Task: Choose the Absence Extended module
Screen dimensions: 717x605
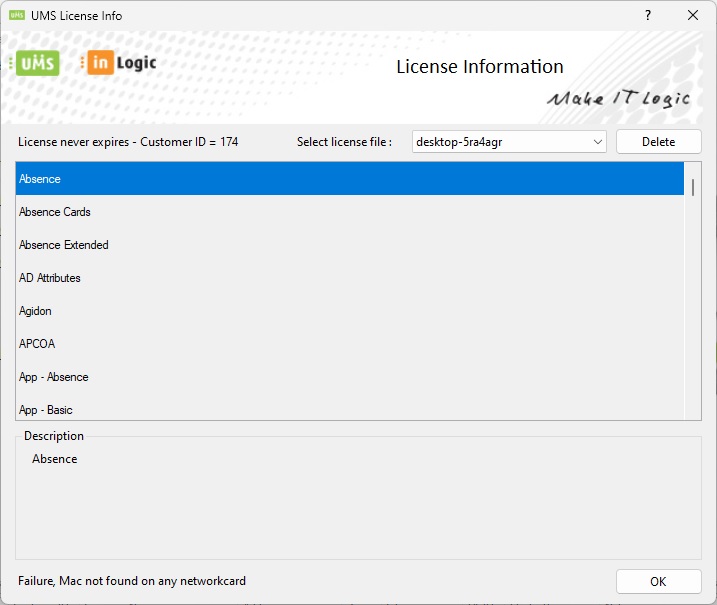Action: tap(64, 245)
